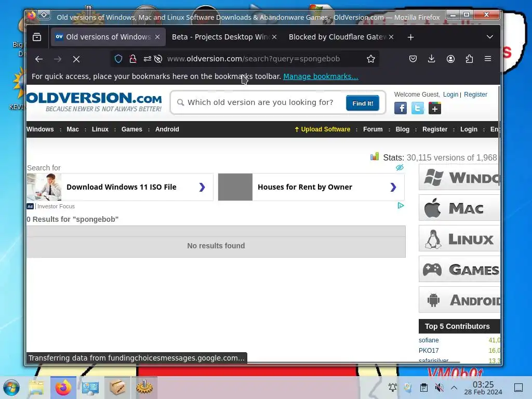This screenshot has width=532, height=399.
Task: Open the Linux category sidebar button
Action: click(459, 238)
